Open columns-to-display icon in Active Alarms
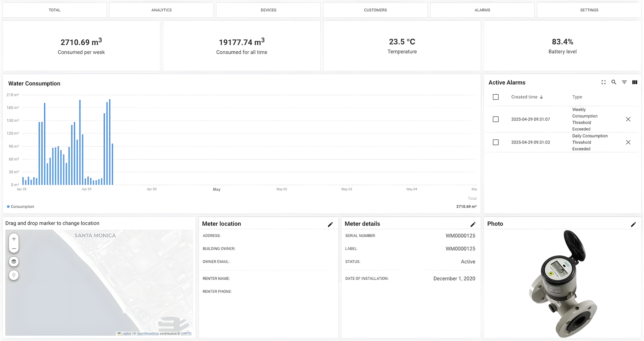The width and height of the screenshot is (644, 341). tap(635, 82)
